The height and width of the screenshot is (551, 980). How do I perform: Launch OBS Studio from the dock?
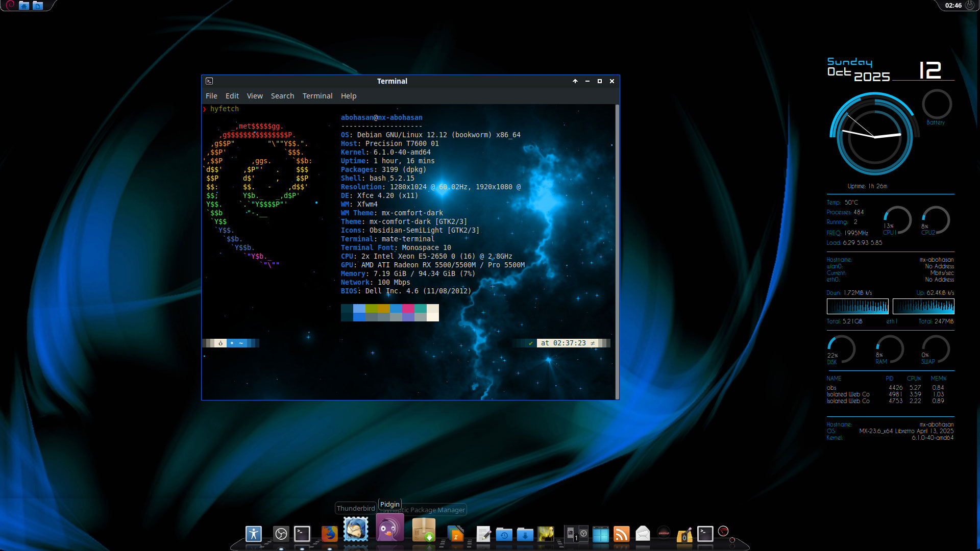point(281,534)
